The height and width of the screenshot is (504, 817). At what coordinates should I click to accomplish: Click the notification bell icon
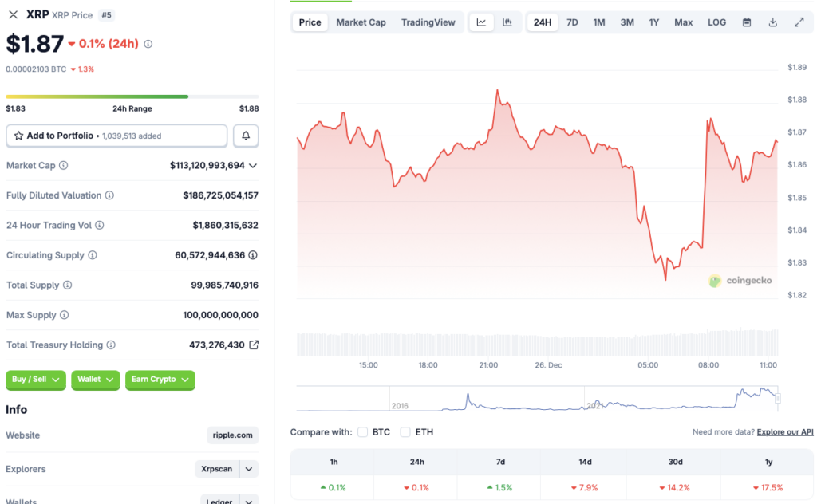[x=246, y=136]
